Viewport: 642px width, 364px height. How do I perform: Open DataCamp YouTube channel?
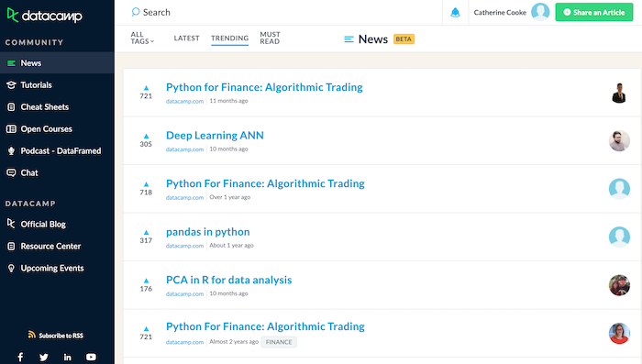tap(91, 357)
